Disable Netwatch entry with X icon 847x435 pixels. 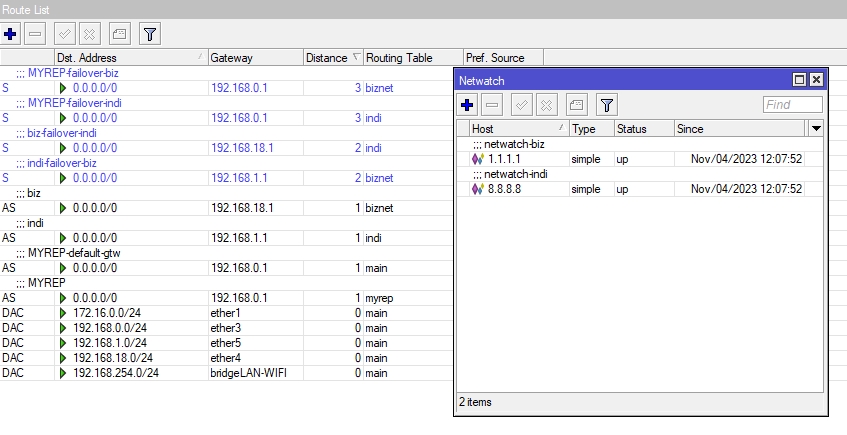[547, 105]
